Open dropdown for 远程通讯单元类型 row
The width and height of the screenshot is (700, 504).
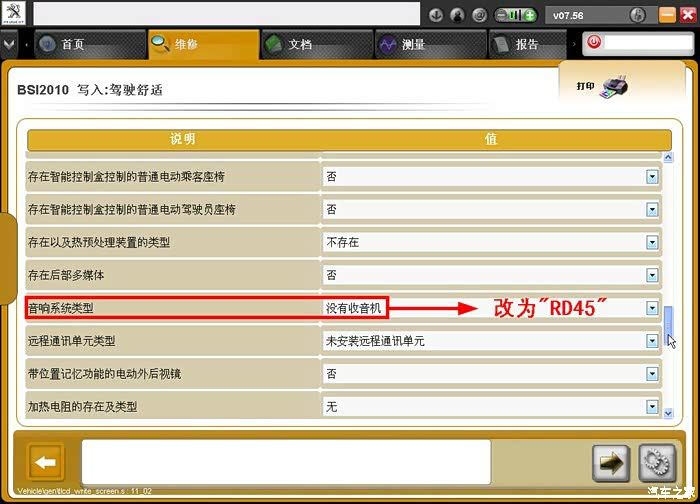click(x=652, y=341)
